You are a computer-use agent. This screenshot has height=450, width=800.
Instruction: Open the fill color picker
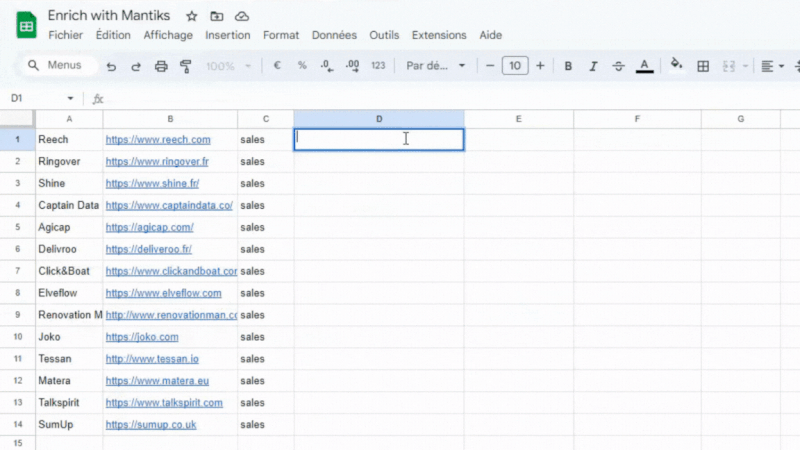pyautogui.click(x=677, y=65)
